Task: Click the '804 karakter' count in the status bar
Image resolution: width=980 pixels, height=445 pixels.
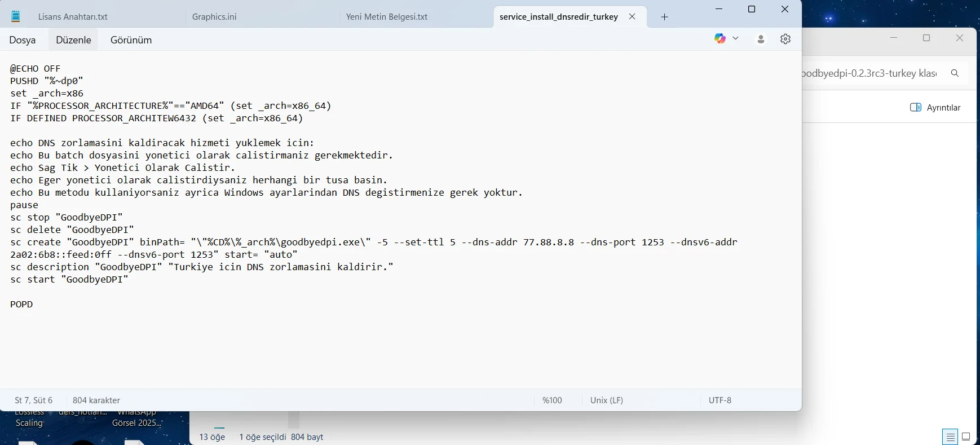Action: 96,400
